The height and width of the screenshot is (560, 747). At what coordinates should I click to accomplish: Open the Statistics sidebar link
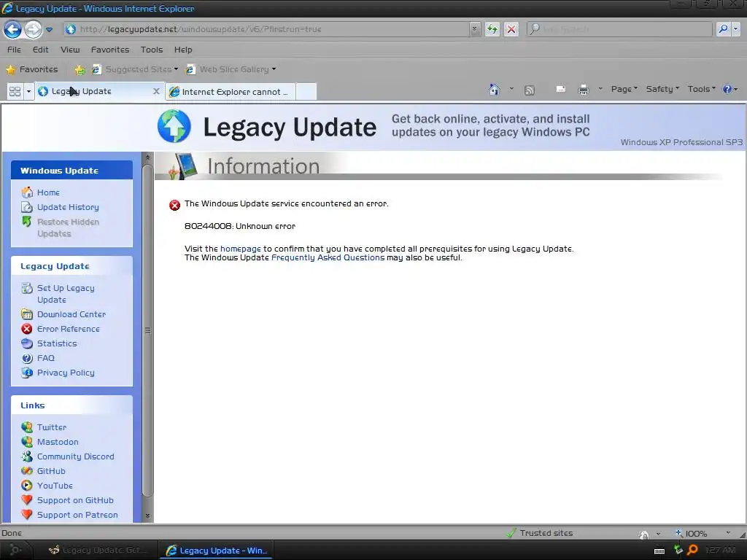click(x=57, y=343)
